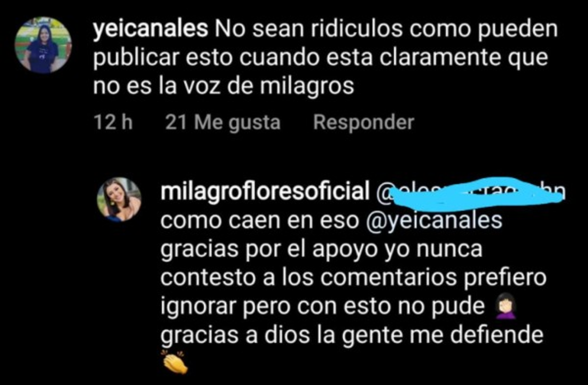View the 21 Me gusta likes list

(x=222, y=123)
